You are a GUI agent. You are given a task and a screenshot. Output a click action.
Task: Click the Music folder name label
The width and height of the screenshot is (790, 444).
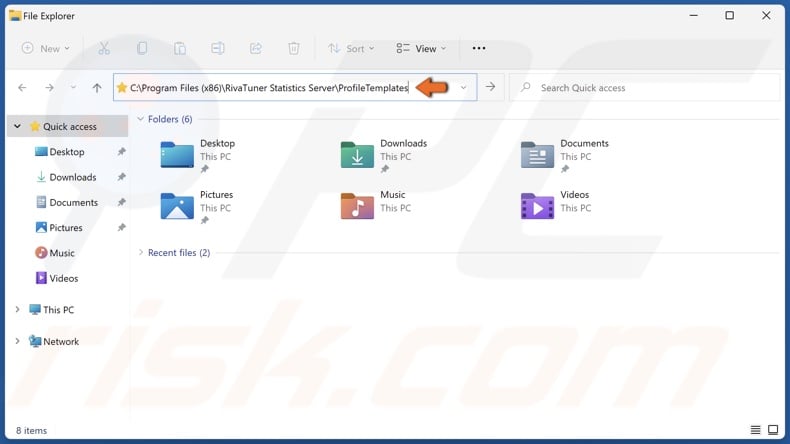(x=392, y=195)
